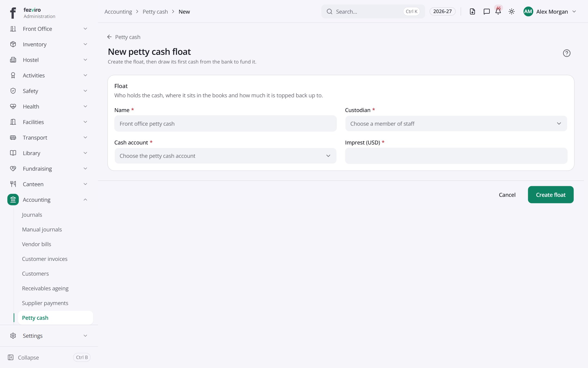
Task: Open Journals in Accounting submenu
Action: point(32,215)
